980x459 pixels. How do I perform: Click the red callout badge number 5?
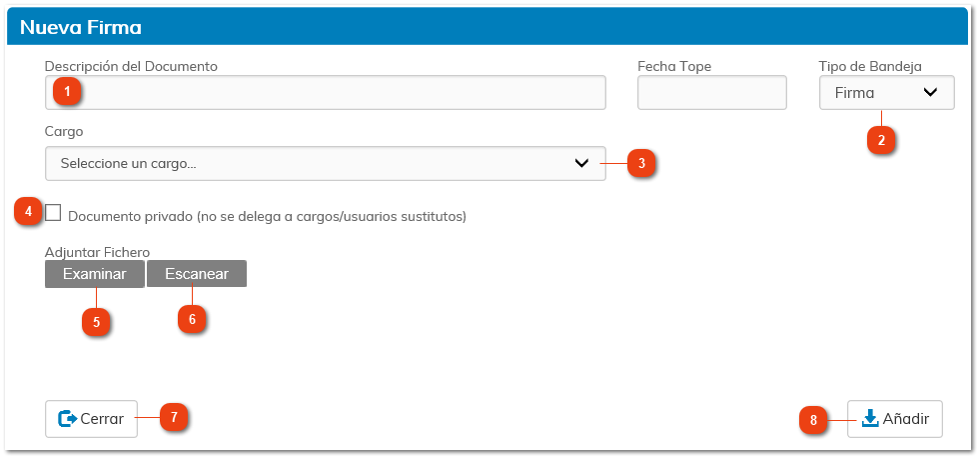pyautogui.click(x=96, y=322)
